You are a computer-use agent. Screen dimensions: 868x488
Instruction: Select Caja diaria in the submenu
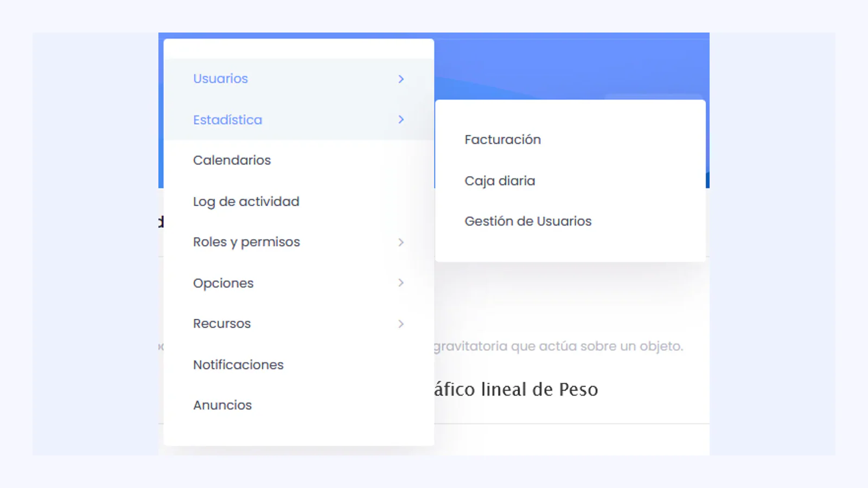(x=570, y=181)
